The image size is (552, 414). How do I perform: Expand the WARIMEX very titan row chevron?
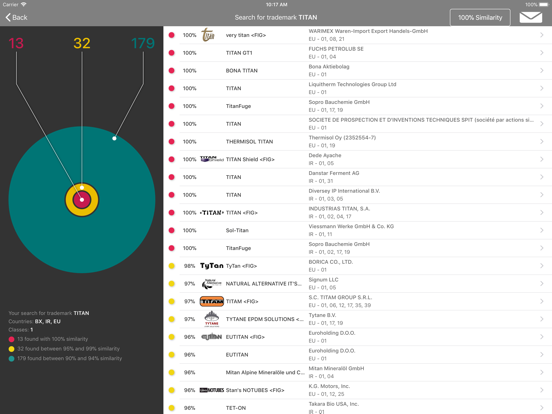(541, 35)
